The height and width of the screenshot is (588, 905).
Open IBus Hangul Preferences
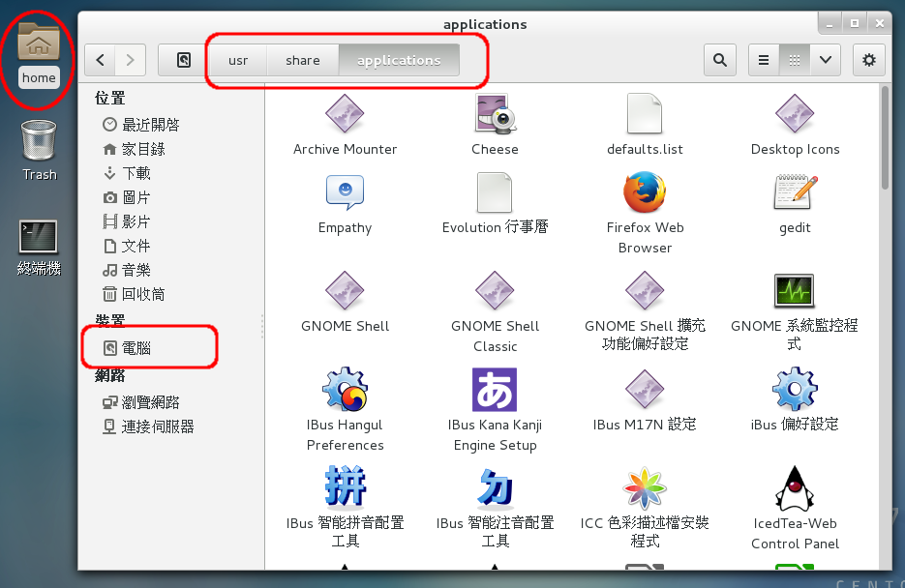point(345,390)
